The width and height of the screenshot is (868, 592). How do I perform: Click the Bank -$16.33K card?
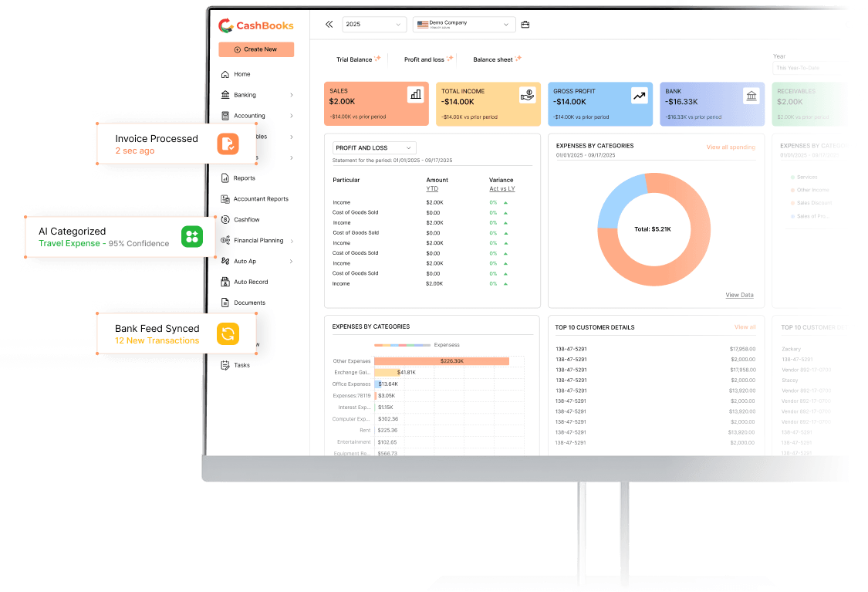(712, 104)
